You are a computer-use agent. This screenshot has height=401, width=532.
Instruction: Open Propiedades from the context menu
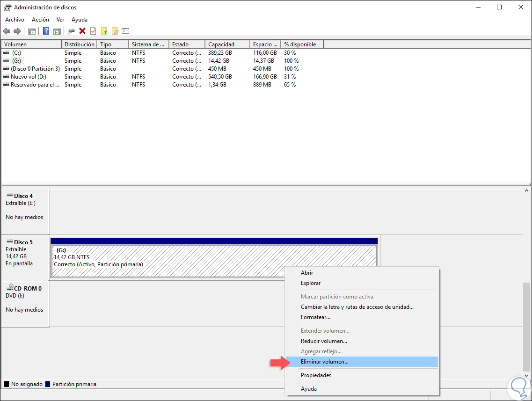click(x=362, y=375)
